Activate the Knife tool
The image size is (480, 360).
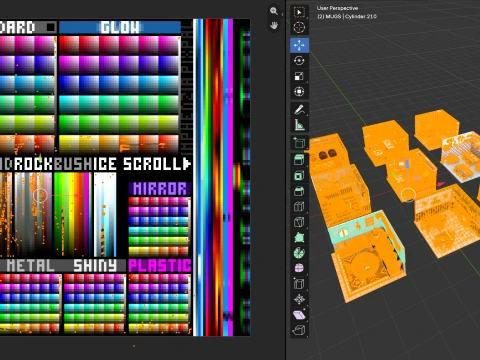299,222
